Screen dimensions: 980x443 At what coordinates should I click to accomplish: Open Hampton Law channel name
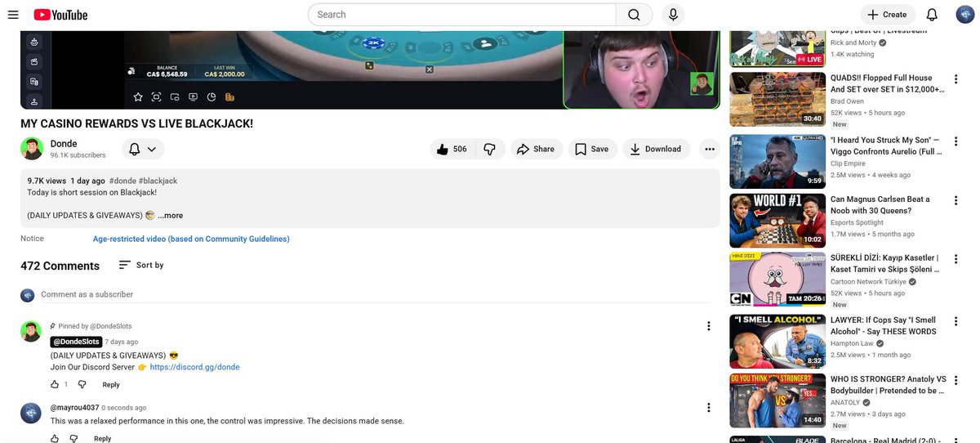pyautogui.click(x=853, y=343)
